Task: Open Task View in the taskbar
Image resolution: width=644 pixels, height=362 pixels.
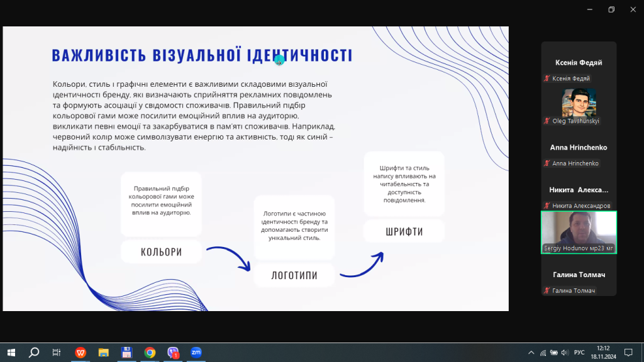Action: [x=57, y=353]
